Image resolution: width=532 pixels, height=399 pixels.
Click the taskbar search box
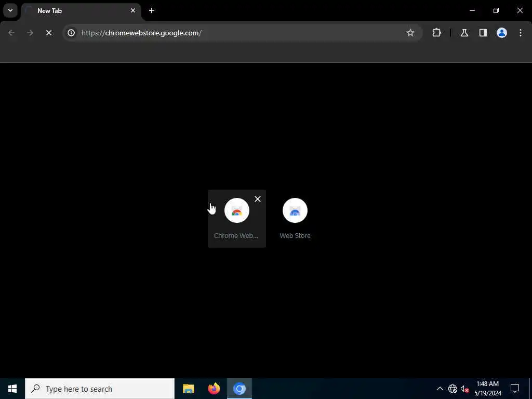(100, 389)
